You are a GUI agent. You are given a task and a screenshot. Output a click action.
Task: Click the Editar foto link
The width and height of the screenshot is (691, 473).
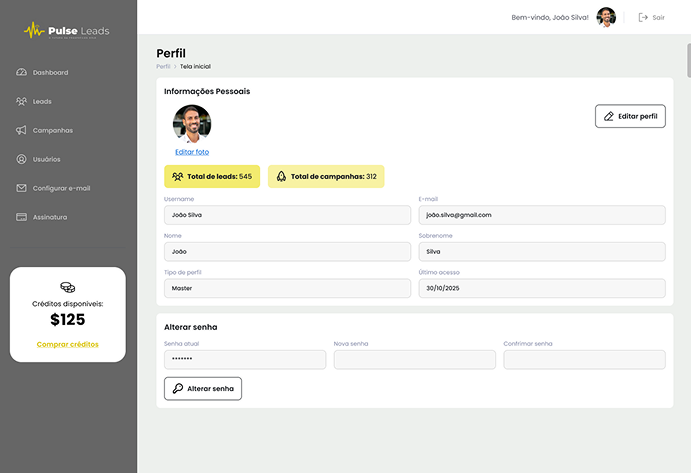coord(192,152)
